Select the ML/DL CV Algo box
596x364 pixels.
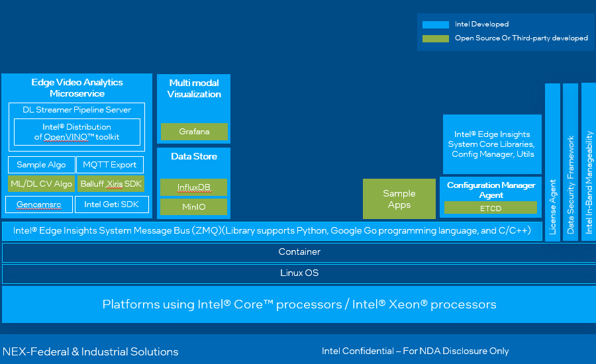point(41,184)
